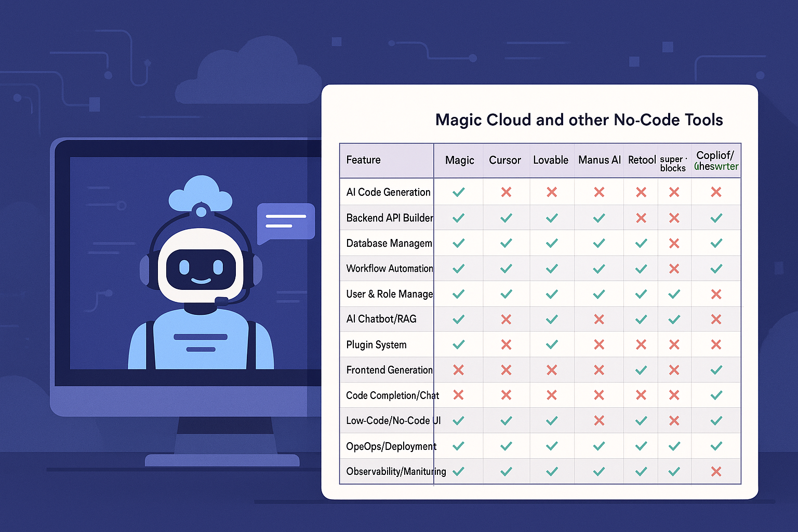
Task: Click the 'Lovable' column header
Action: click(x=551, y=160)
